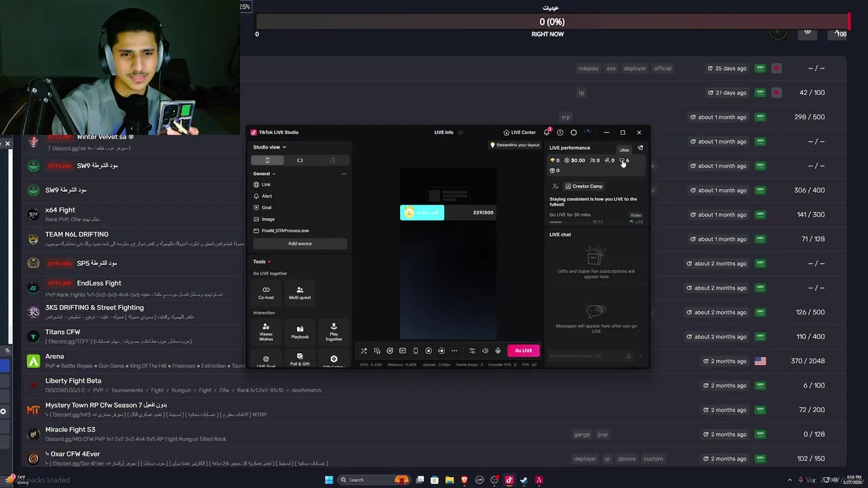The image size is (868, 488).
Task: Select the dual-screen studio view layout
Action: click(x=332, y=161)
